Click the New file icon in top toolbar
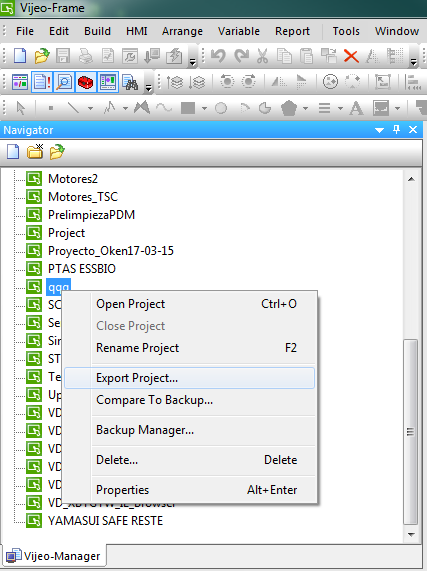Image resolution: width=427 pixels, height=571 pixels. tap(20, 56)
